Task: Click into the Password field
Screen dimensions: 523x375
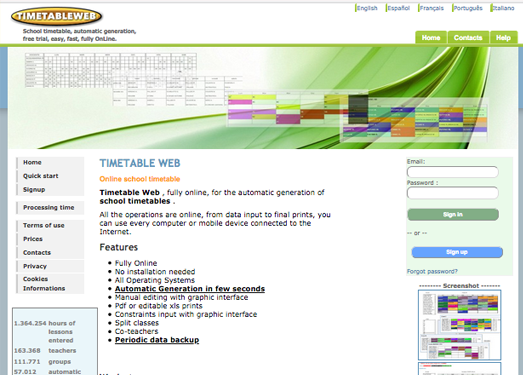Action: [453, 193]
